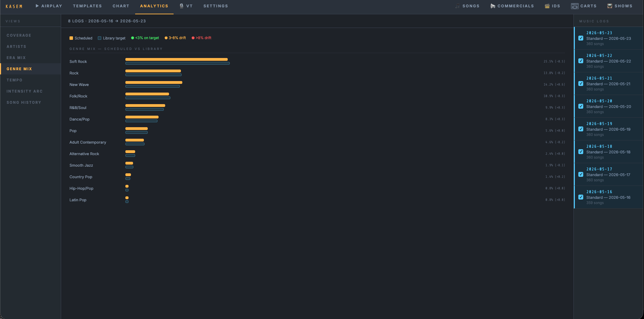Click the Soft Rock scheduled bar
Image resolution: width=644 pixels, height=319 pixels.
pyautogui.click(x=176, y=59)
